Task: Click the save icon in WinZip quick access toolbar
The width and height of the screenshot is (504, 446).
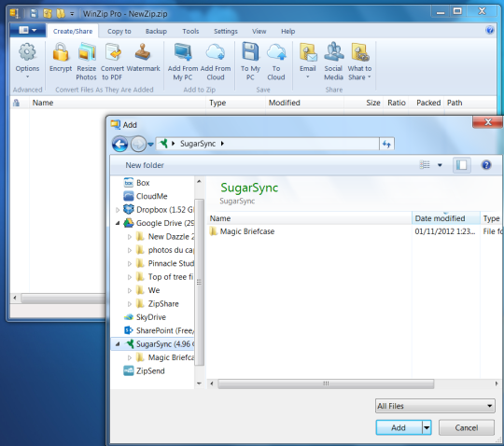Action: point(35,13)
